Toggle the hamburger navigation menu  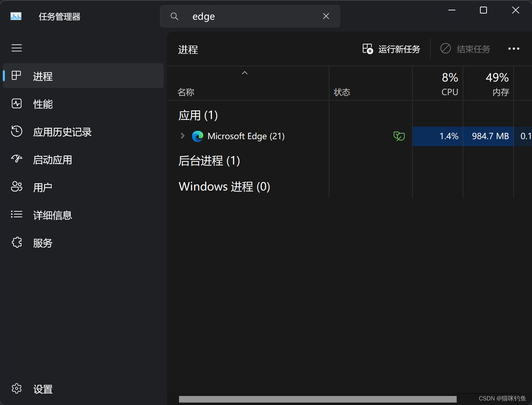click(17, 48)
